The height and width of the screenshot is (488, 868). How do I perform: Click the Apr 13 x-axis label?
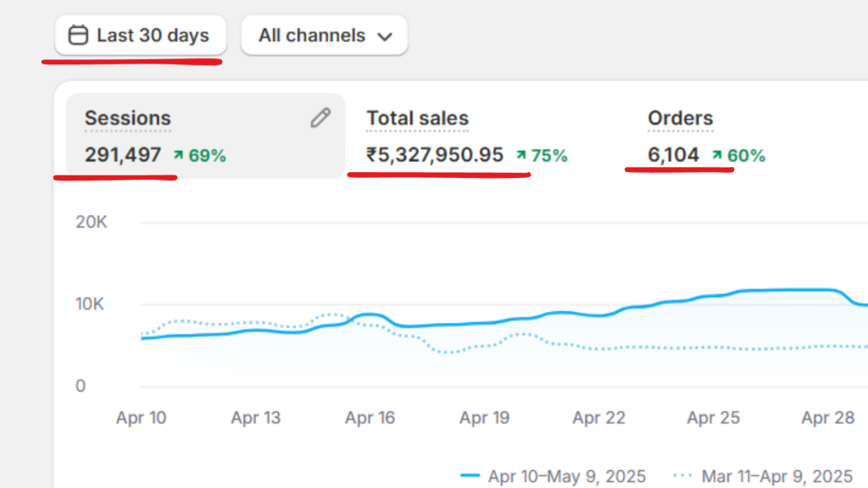point(256,418)
